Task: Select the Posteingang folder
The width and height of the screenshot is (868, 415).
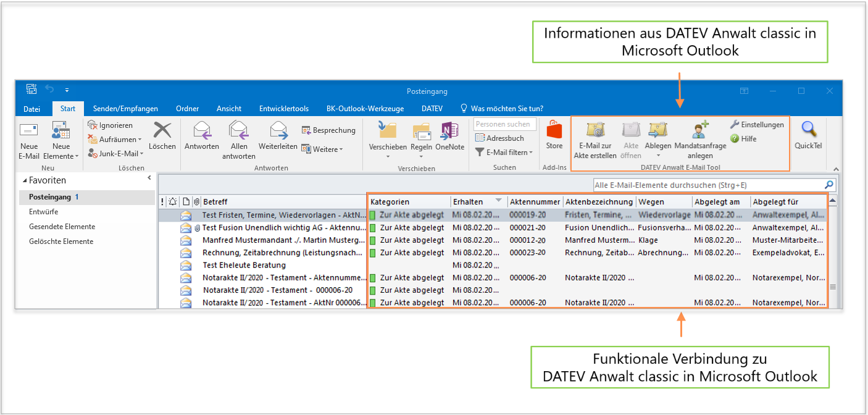Action: tap(86, 197)
